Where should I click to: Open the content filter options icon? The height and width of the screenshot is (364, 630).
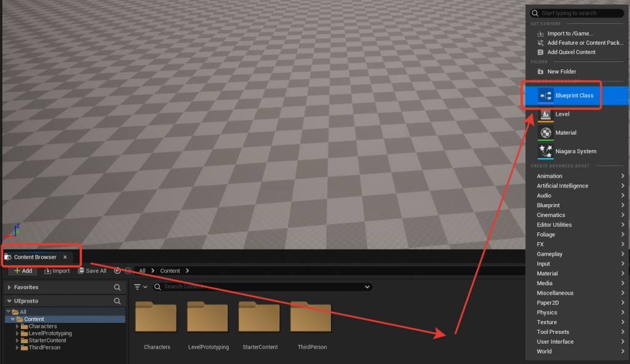coord(140,287)
